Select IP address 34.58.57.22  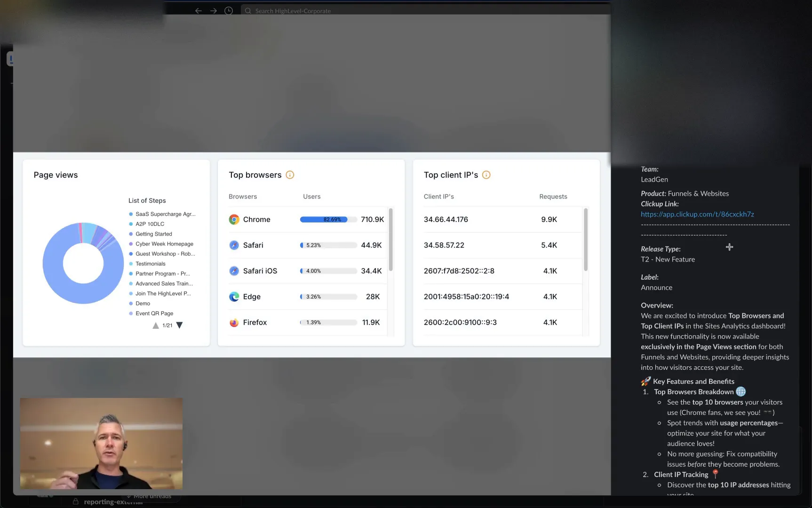tap(444, 245)
